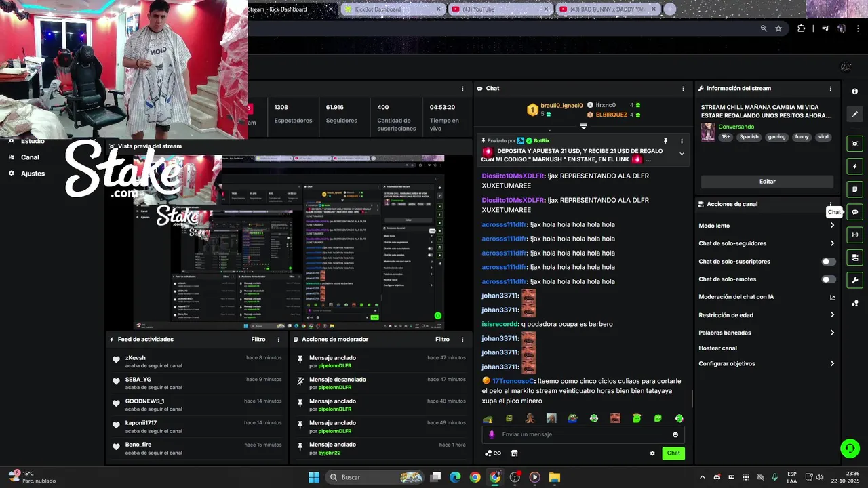Open pinned message three-dot options
Viewport: 868px width, 488px height.
pyautogui.click(x=682, y=141)
